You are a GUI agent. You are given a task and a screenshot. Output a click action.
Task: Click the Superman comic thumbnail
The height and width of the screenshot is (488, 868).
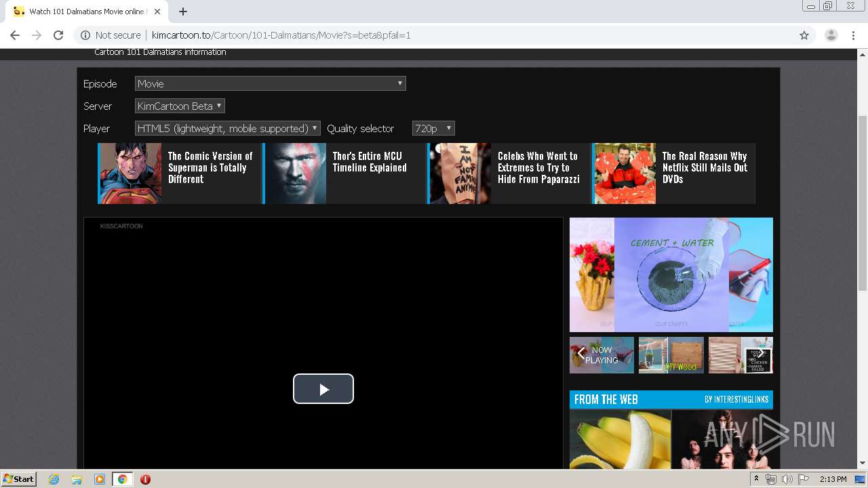(x=130, y=174)
